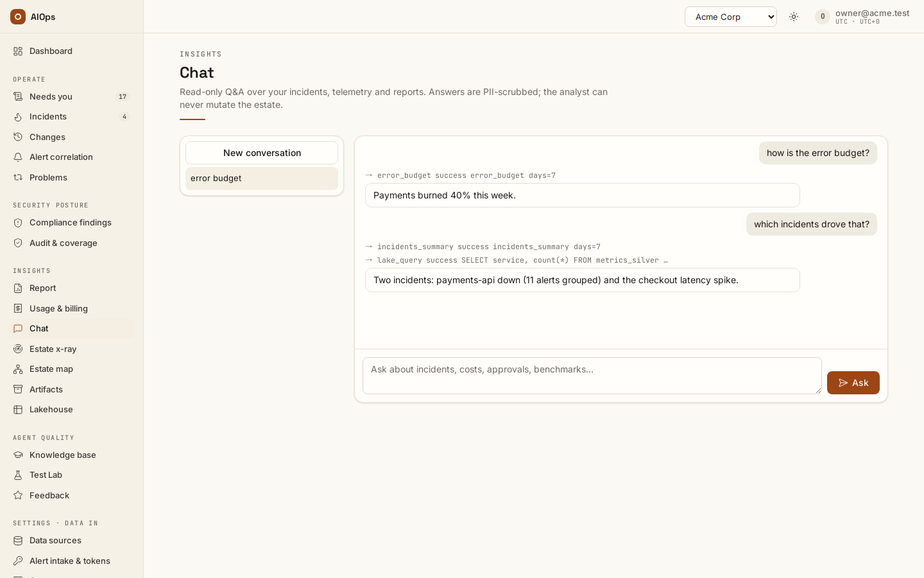Focus the Ask about incidents text box
This screenshot has height=578, width=924.
coord(592,376)
